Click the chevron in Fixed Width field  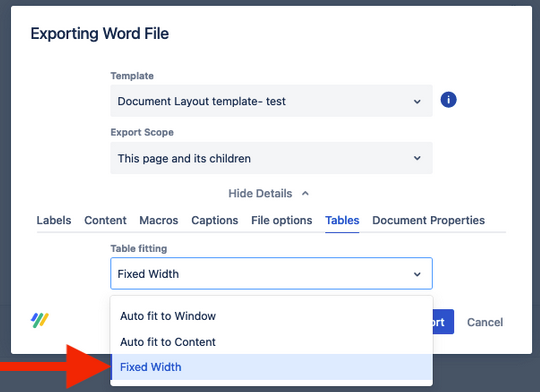(x=417, y=274)
